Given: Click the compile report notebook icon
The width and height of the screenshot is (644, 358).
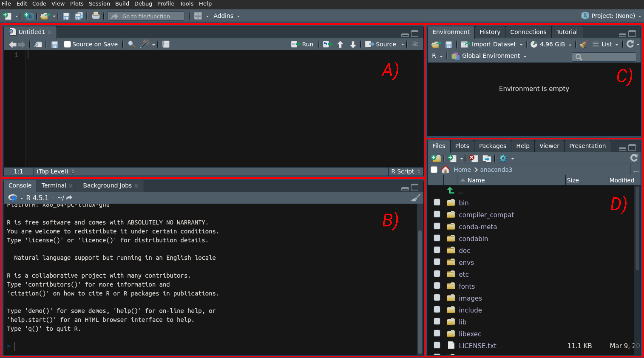Looking at the screenshot, I should tap(166, 44).
